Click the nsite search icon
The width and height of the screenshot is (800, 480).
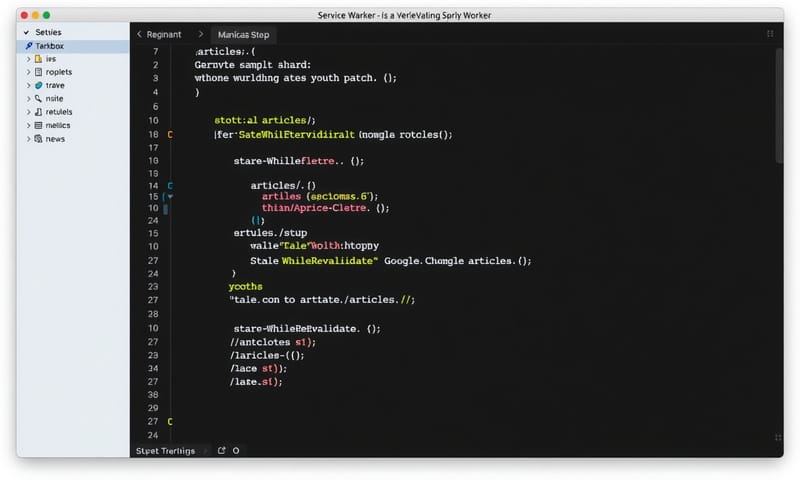(x=38, y=98)
